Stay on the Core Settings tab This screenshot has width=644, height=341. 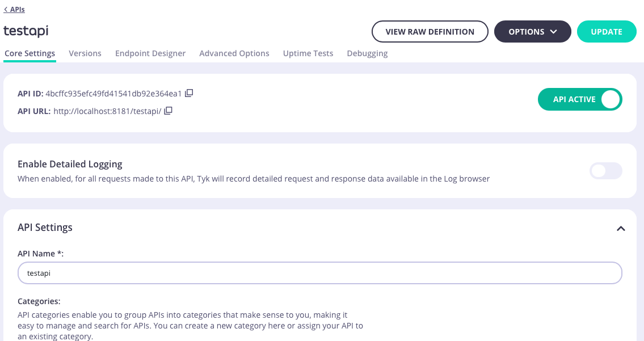point(30,53)
